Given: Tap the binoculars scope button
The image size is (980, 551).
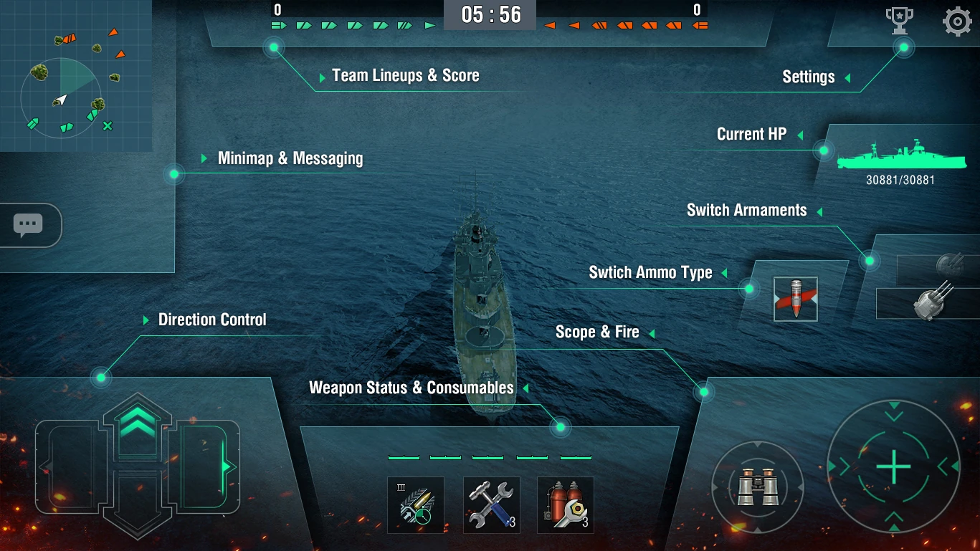Looking at the screenshot, I should pos(758,487).
